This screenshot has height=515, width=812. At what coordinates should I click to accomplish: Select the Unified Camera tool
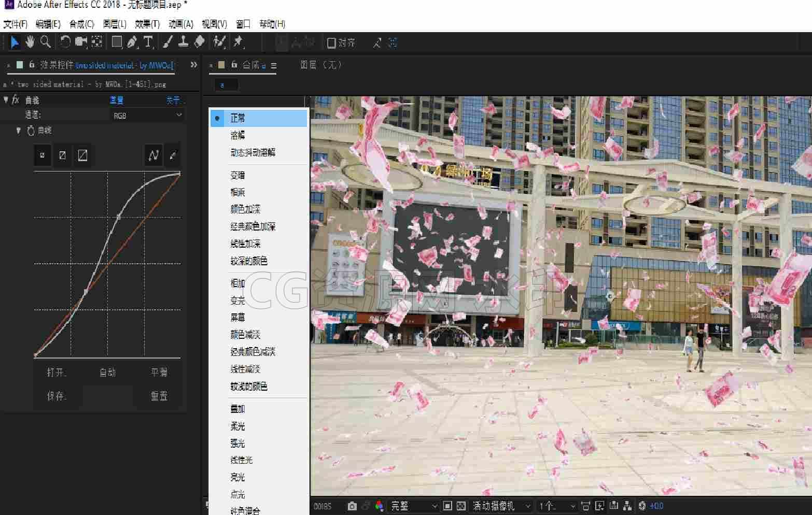(81, 42)
